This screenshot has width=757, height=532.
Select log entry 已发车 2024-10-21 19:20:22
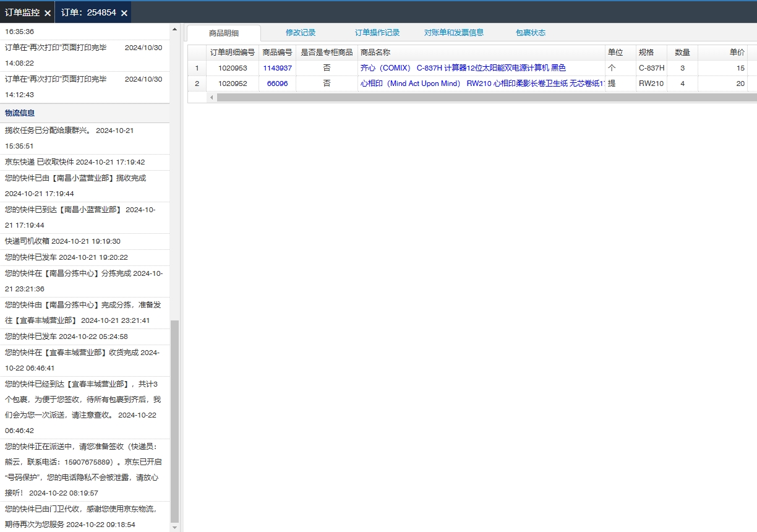point(85,257)
